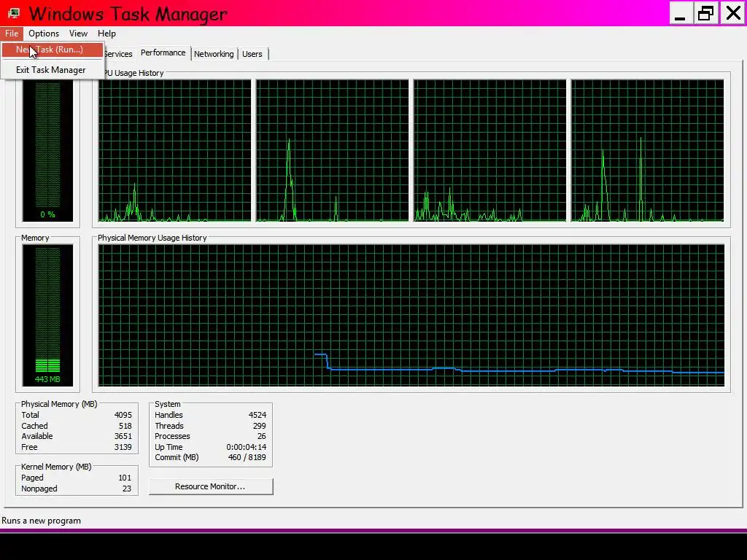Screen dimensions: 747x560
Task: Click the Processes value 26
Action: (262, 437)
